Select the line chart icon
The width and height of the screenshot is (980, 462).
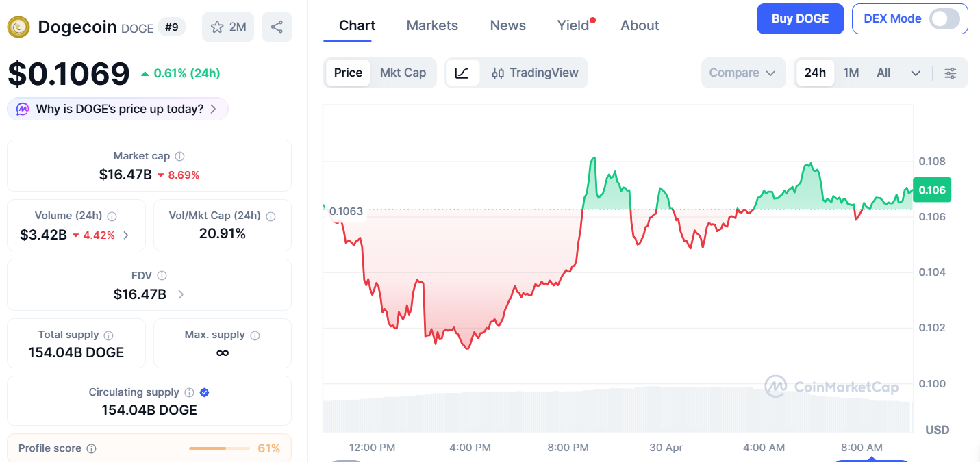point(462,73)
